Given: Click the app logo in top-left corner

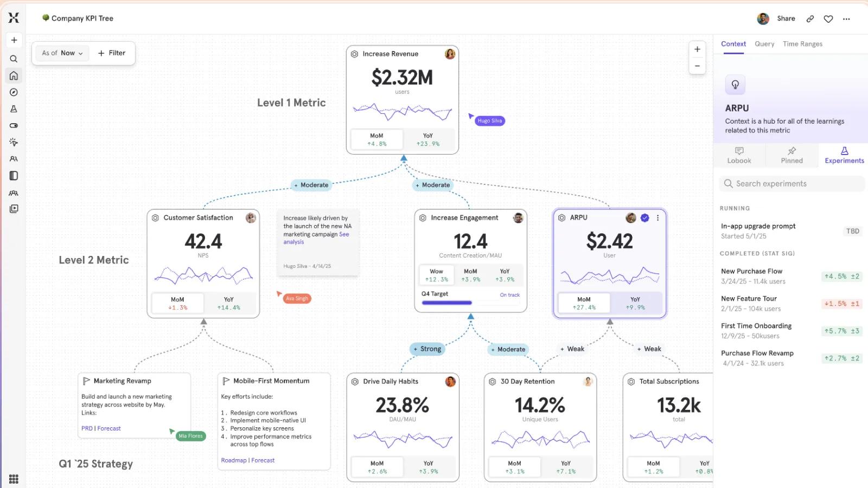Looking at the screenshot, I should [14, 18].
